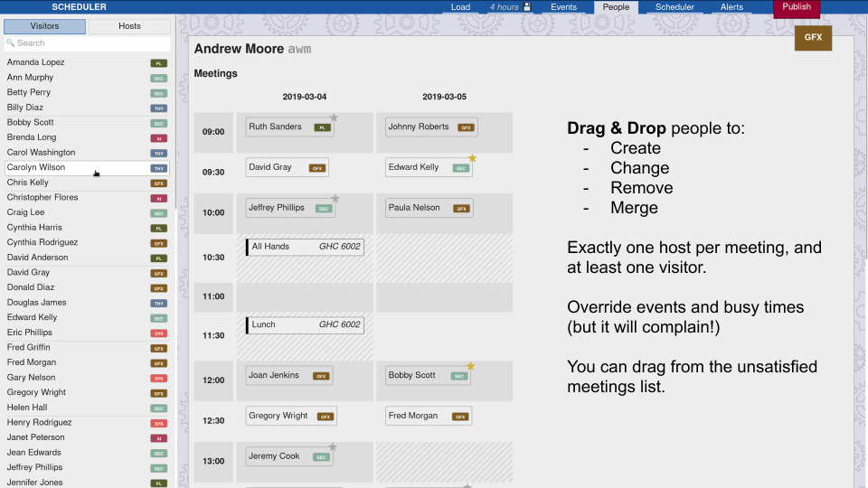Click the save disk icon beside 4 hours
The width and height of the screenshot is (868, 488).
527,6
